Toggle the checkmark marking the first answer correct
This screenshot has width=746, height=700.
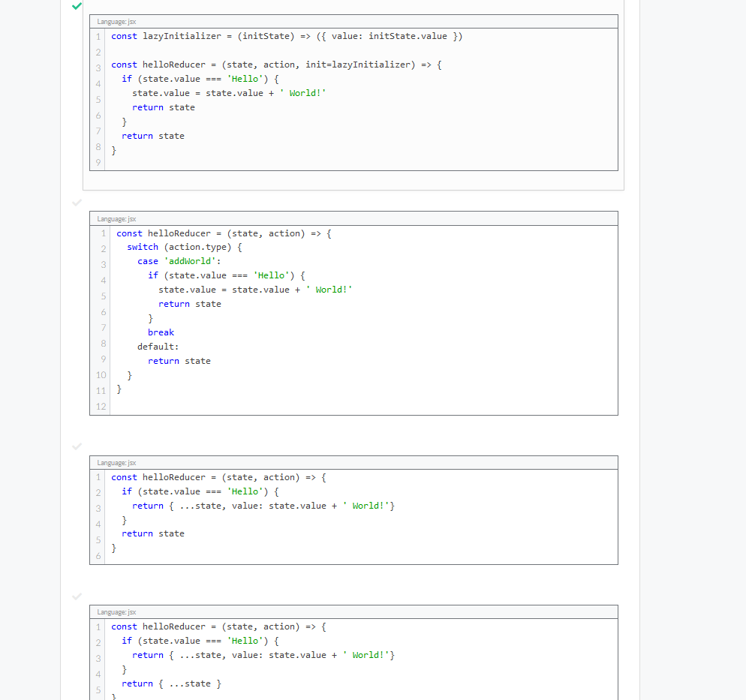[x=76, y=6]
